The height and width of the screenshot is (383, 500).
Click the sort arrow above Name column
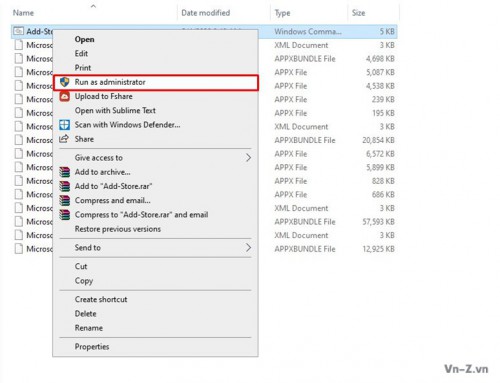pyautogui.click(x=93, y=6)
